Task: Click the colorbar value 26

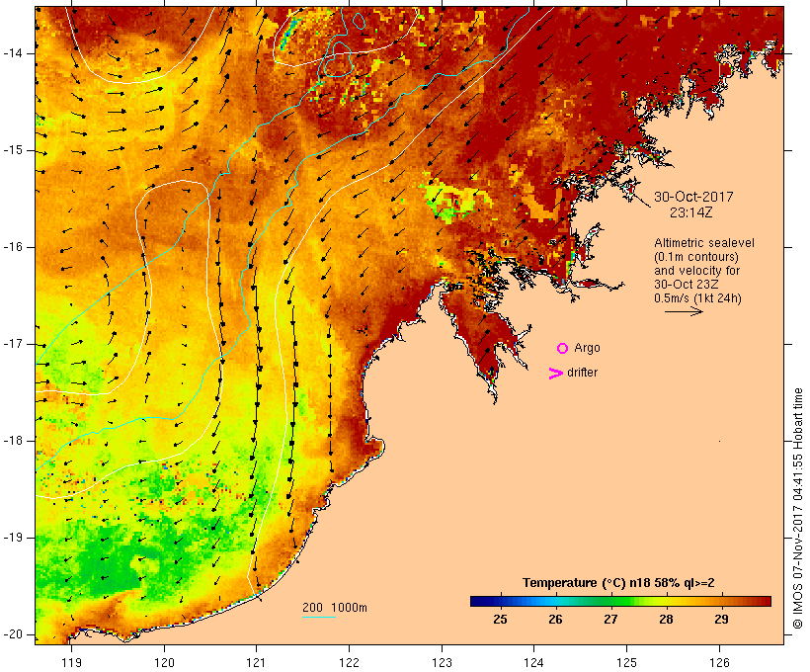Action: [x=555, y=620]
